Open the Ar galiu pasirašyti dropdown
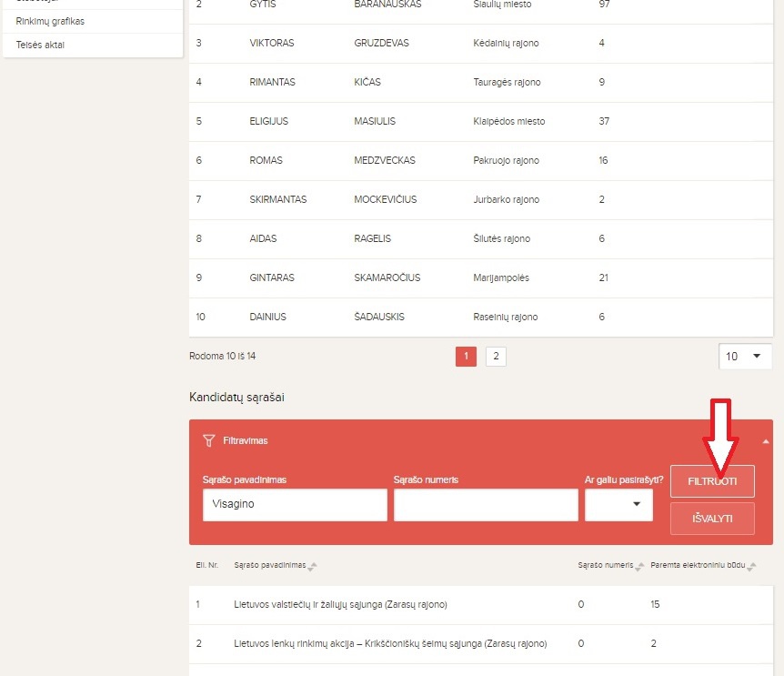The image size is (784, 676). click(x=619, y=505)
